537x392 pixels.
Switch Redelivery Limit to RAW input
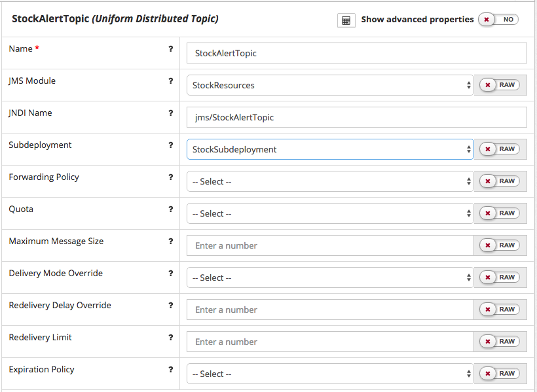[500, 342]
